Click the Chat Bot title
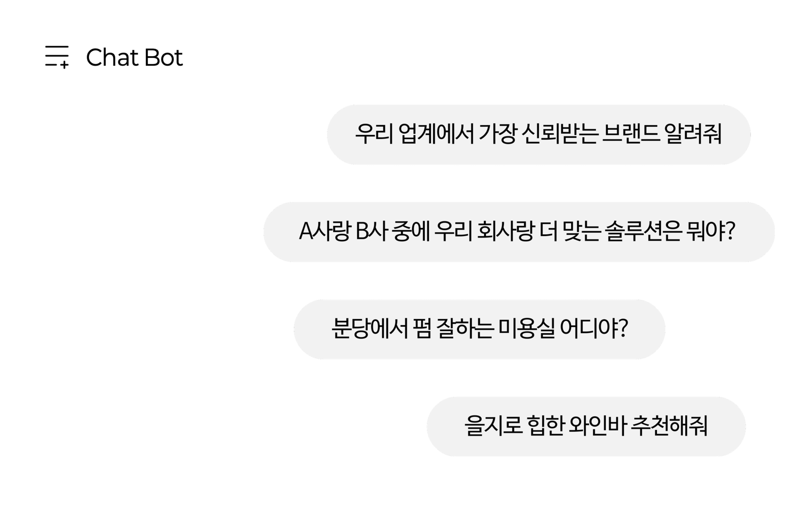 (x=134, y=58)
